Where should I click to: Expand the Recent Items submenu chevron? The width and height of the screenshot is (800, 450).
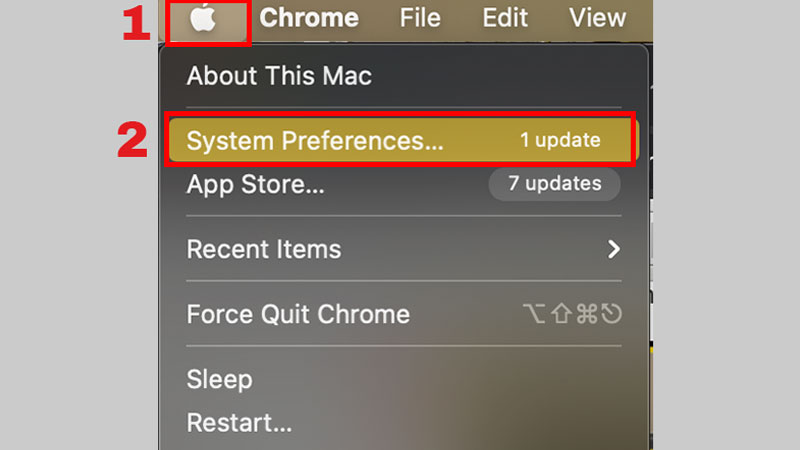point(614,249)
